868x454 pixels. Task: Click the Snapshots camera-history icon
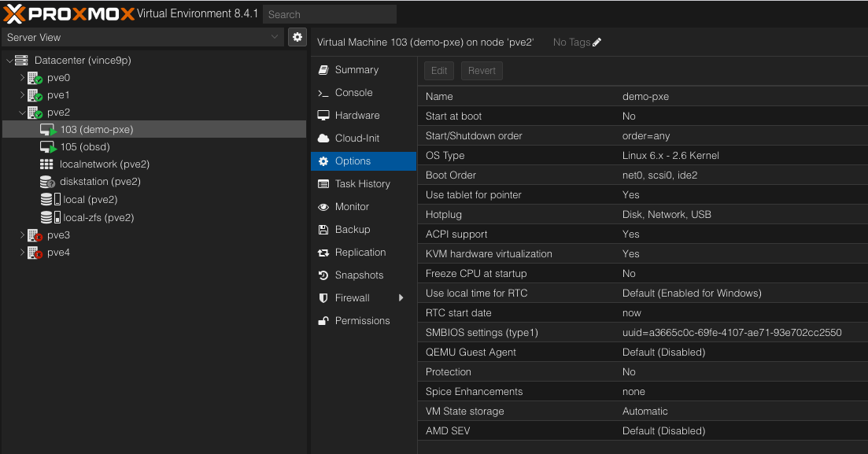point(326,275)
